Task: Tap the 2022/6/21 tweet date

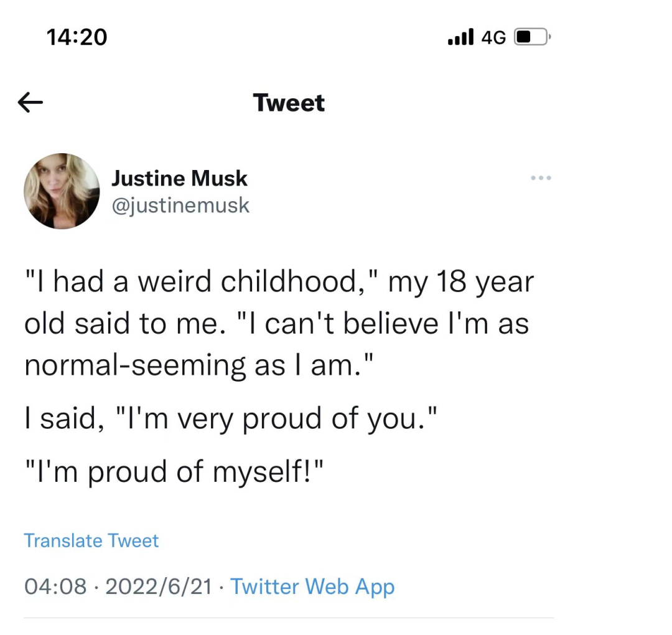Action: click(159, 586)
